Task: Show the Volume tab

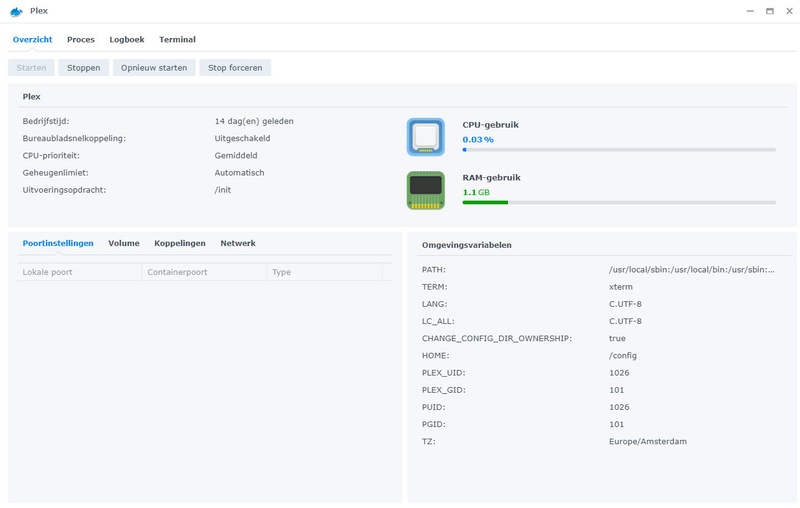Action: click(x=123, y=243)
